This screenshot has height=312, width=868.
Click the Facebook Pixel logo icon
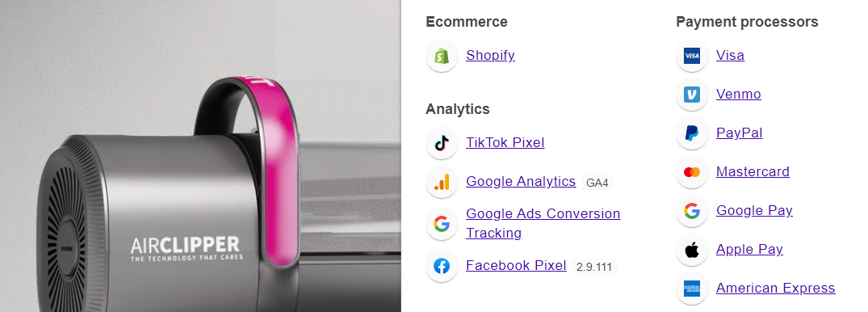coord(442,266)
